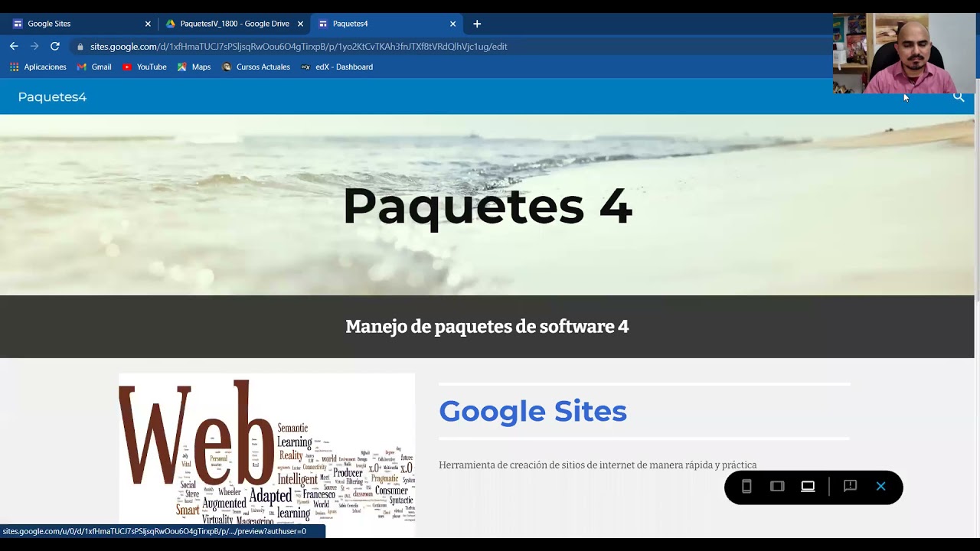980x551 pixels.
Task: Switch to the Google Sites tab
Action: pos(80,24)
